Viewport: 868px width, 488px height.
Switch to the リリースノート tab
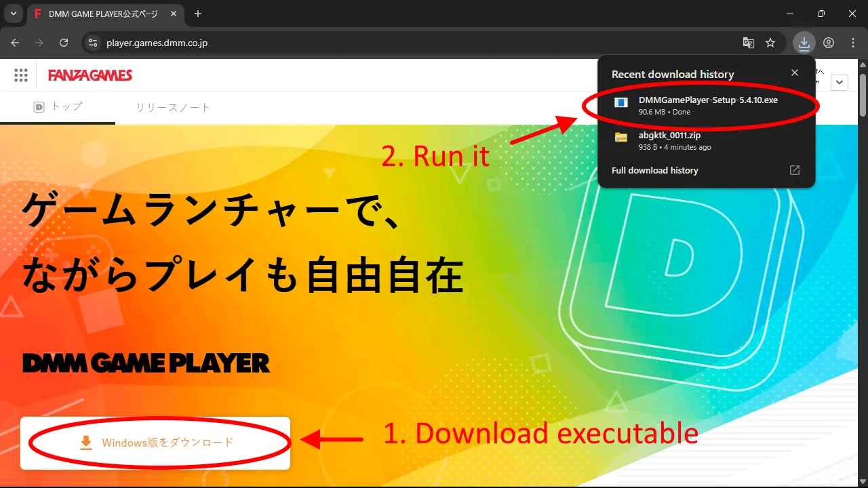coord(173,107)
